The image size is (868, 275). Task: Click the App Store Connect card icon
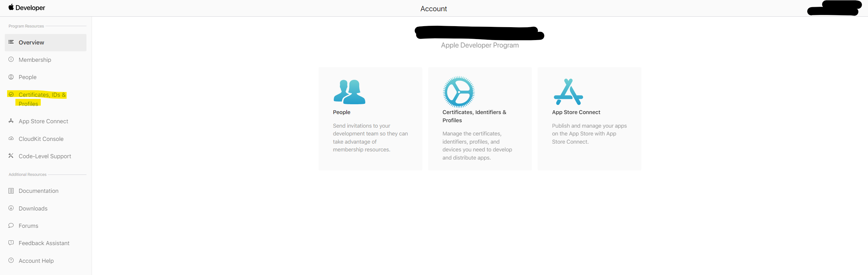coord(568,92)
